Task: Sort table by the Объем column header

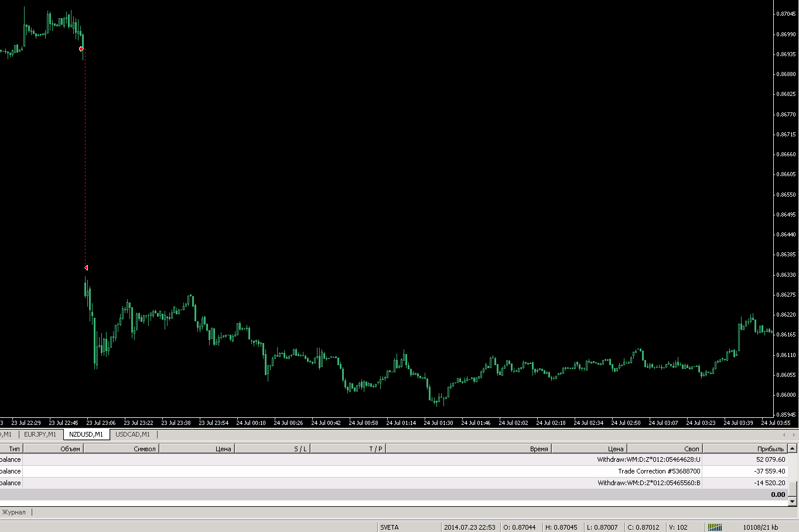Action: tap(53, 449)
